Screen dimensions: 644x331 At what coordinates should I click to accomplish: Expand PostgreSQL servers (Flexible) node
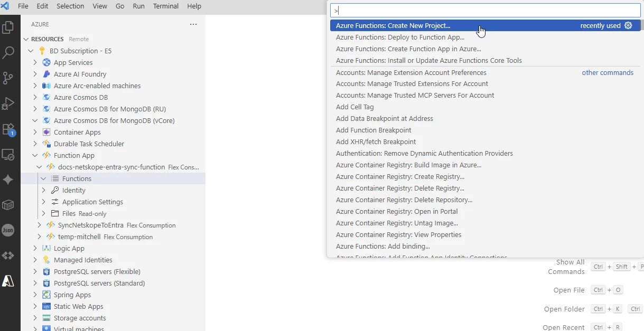click(x=35, y=271)
